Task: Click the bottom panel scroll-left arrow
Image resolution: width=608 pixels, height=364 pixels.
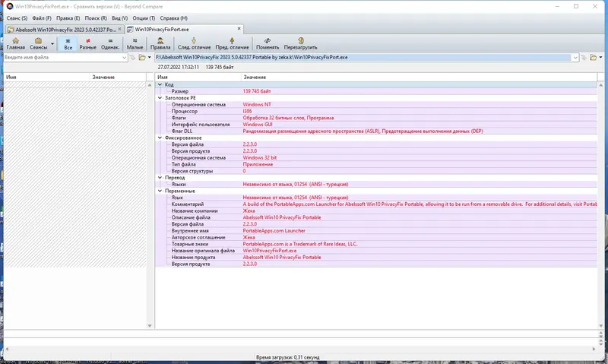Action: (7, 349)
